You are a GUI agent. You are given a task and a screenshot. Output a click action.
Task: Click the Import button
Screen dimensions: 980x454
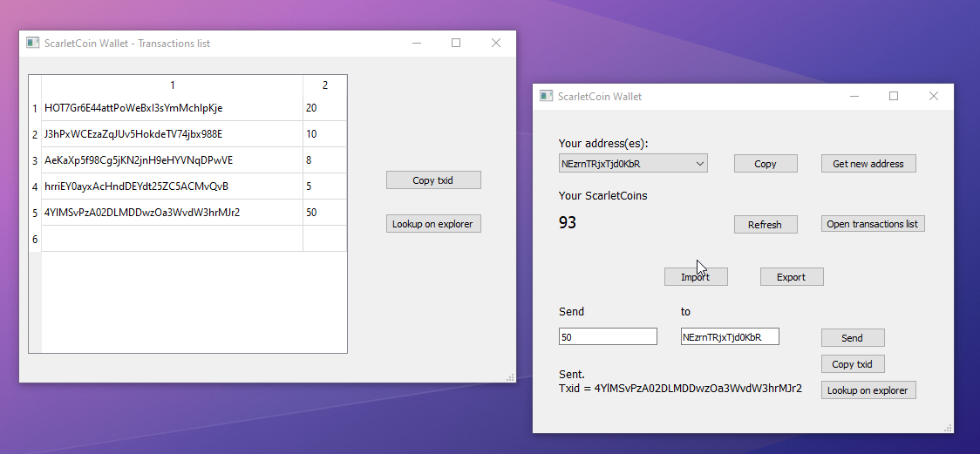[x=696, y=276]
